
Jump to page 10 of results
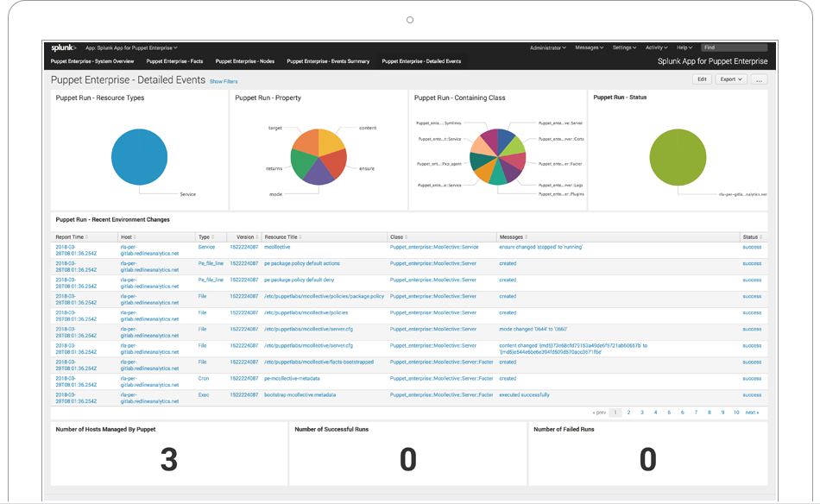[735, 413]
